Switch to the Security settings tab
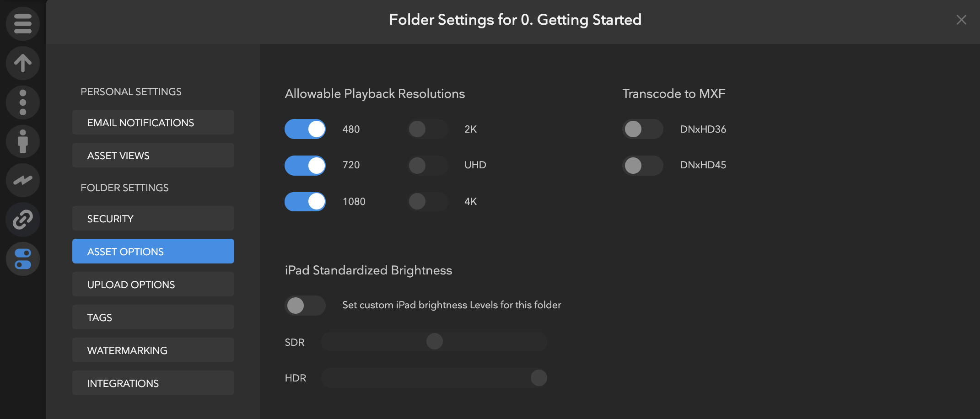The image size is (980, 419). tap(153, 219)
